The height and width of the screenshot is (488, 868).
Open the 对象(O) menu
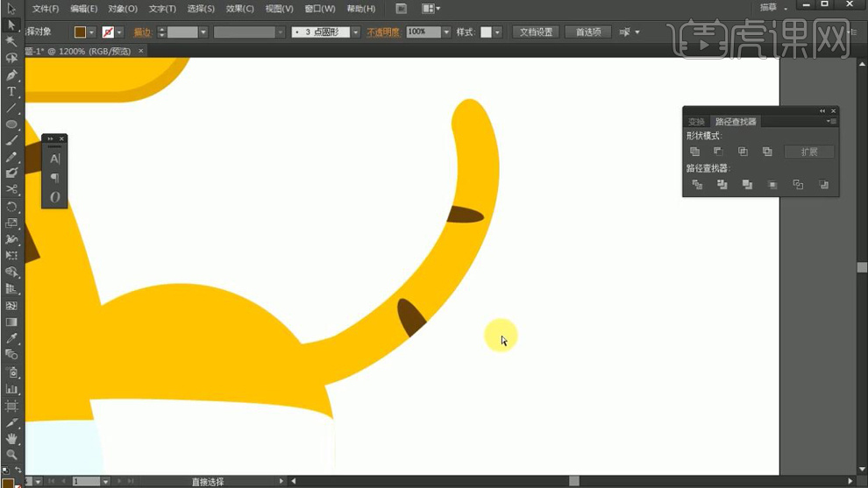point(123,9)
